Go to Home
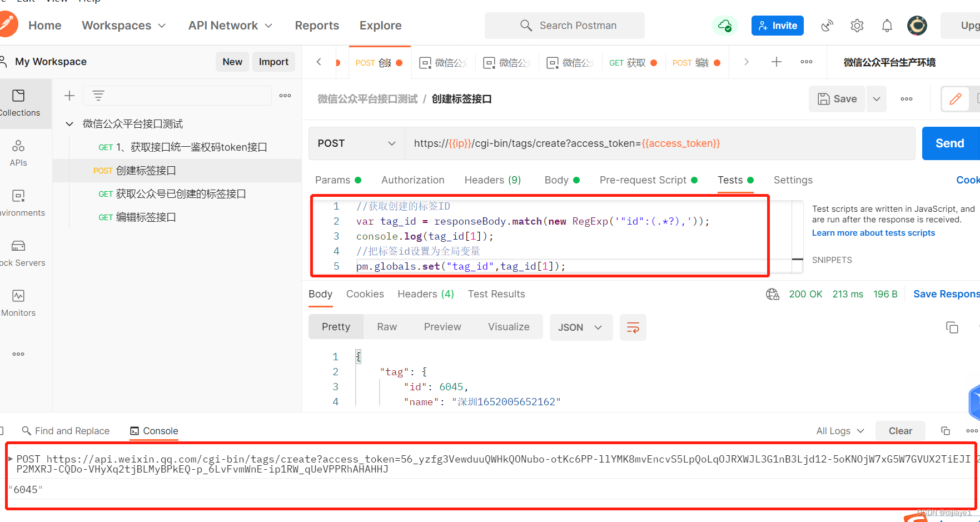 pyautogui.click(x=45, y=26)
